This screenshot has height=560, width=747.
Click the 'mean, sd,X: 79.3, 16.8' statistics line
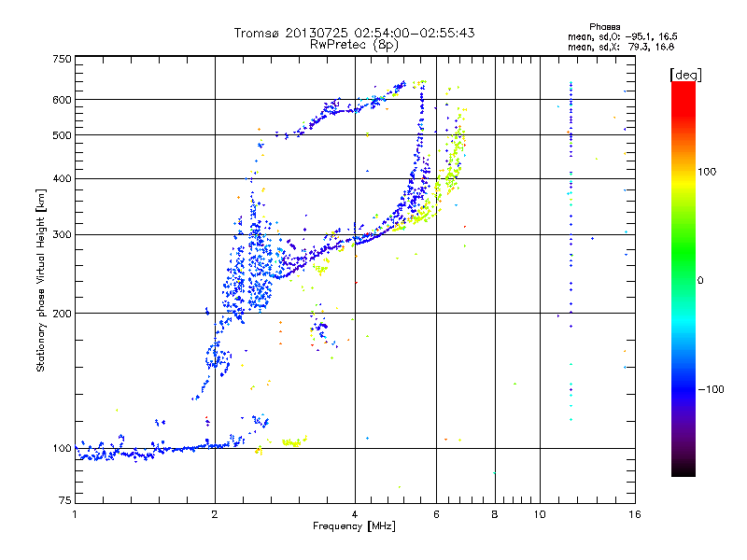click(621, 47)
